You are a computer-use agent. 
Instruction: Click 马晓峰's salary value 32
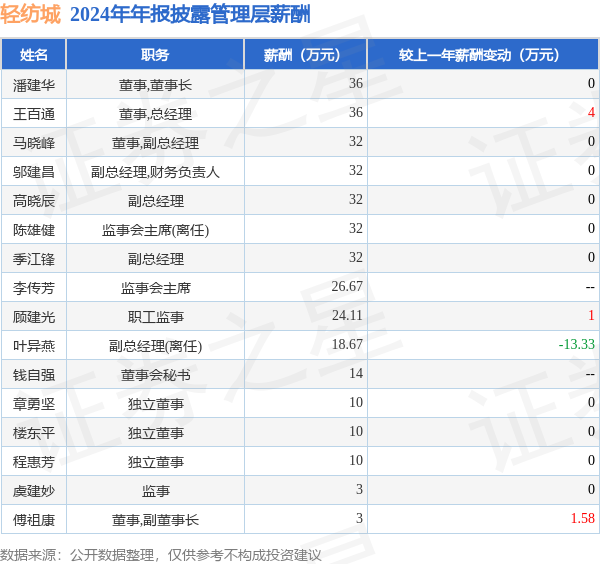coord(355,142)
